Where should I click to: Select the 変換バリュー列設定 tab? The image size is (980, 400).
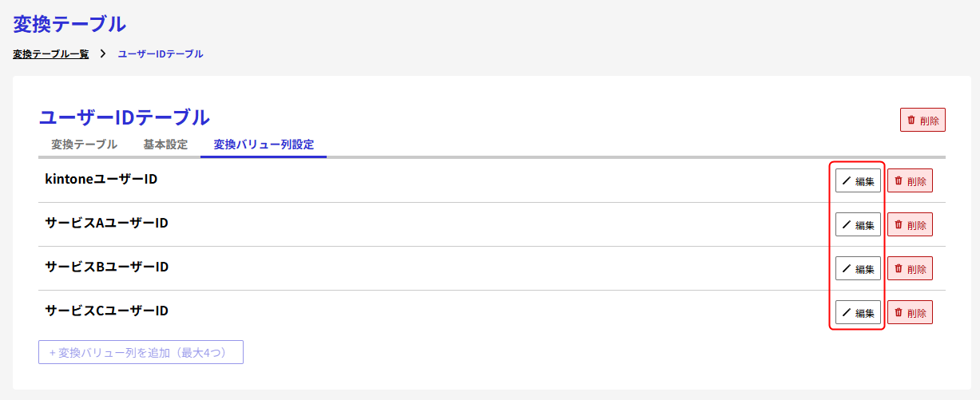[x=264, y=145]
